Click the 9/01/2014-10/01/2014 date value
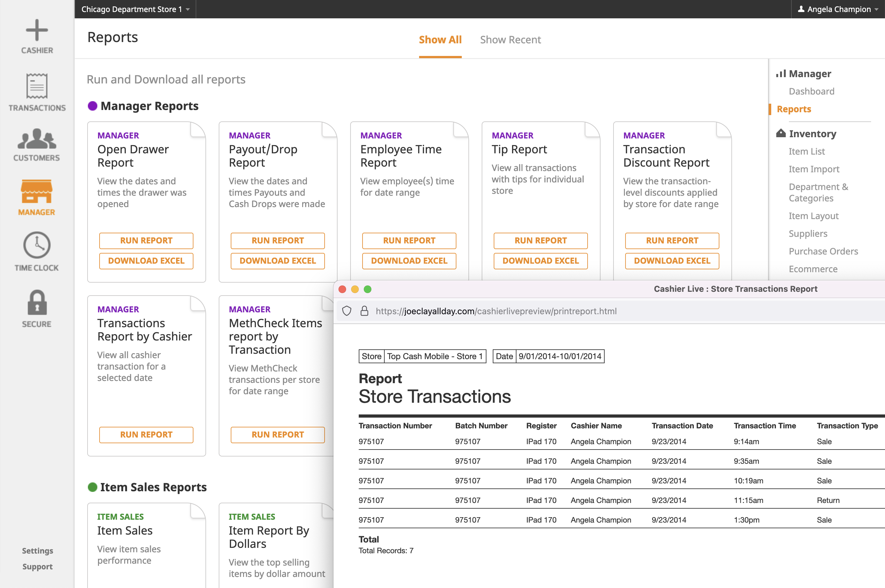 pos(560,356)
